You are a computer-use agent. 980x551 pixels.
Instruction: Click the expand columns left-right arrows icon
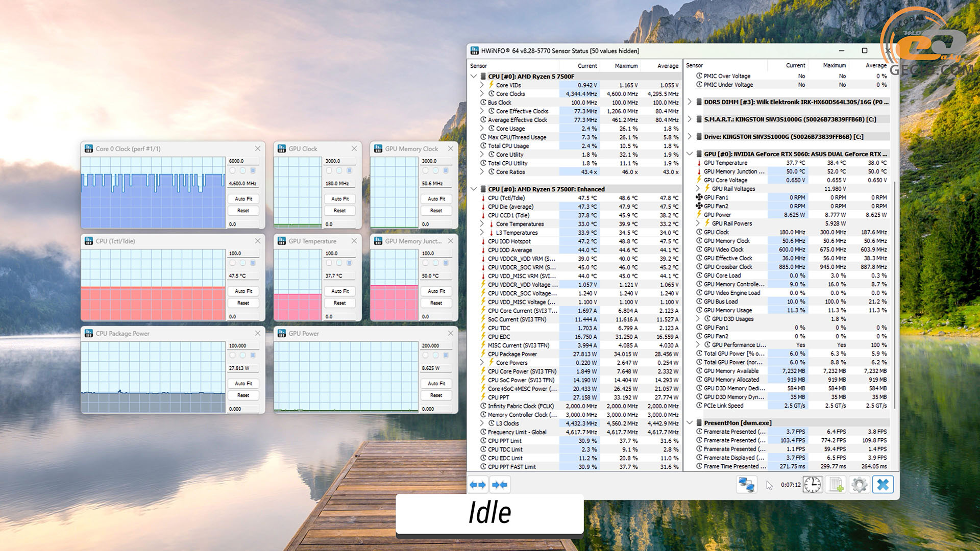pos(478,485)
